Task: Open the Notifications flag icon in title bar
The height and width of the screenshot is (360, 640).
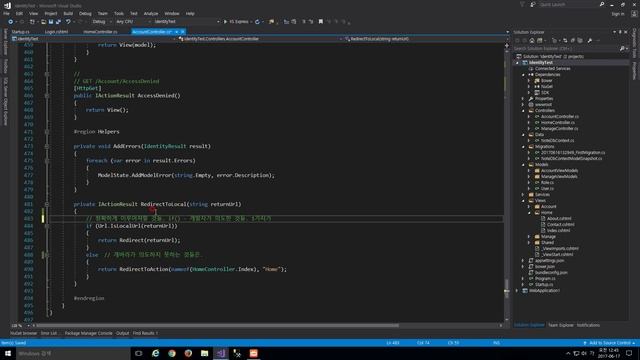Action: click(x=522, y=4)
